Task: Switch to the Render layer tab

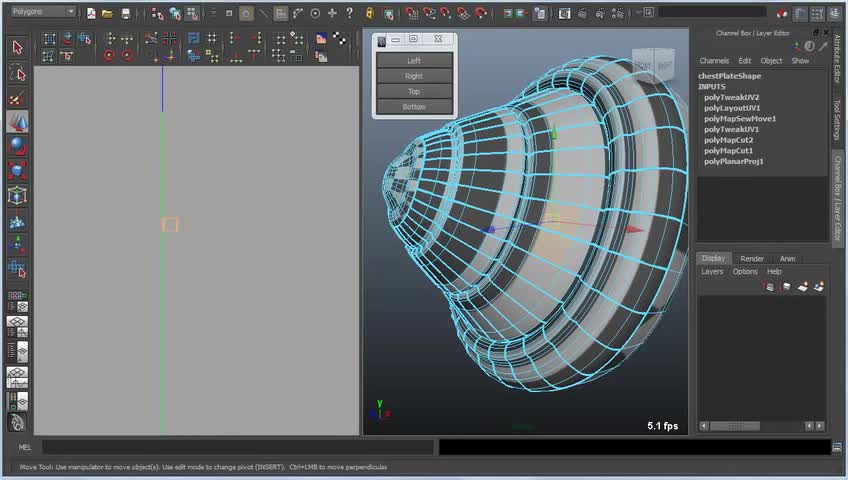Action: click(x=752, y=259)
